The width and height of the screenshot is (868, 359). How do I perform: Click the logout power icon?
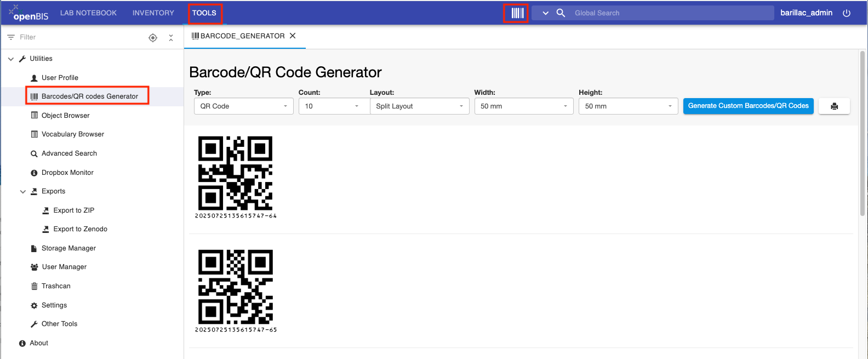(x=847, y=13)
